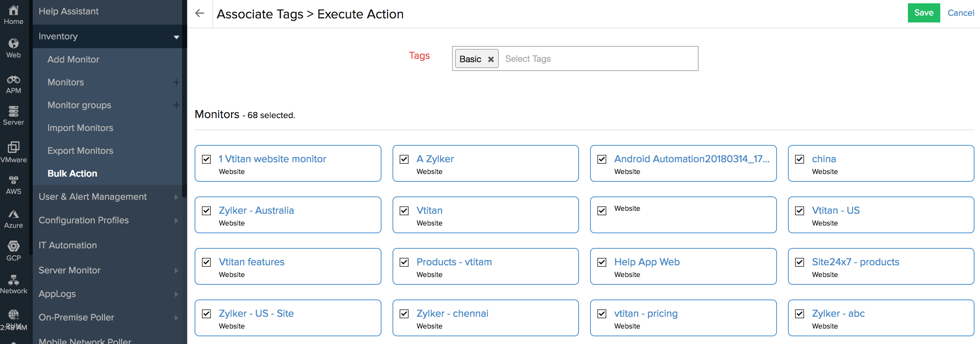Click the back arrow beside Associate Tags
The height and width of the screenshot is (344, 980).
tap(199, 13)
